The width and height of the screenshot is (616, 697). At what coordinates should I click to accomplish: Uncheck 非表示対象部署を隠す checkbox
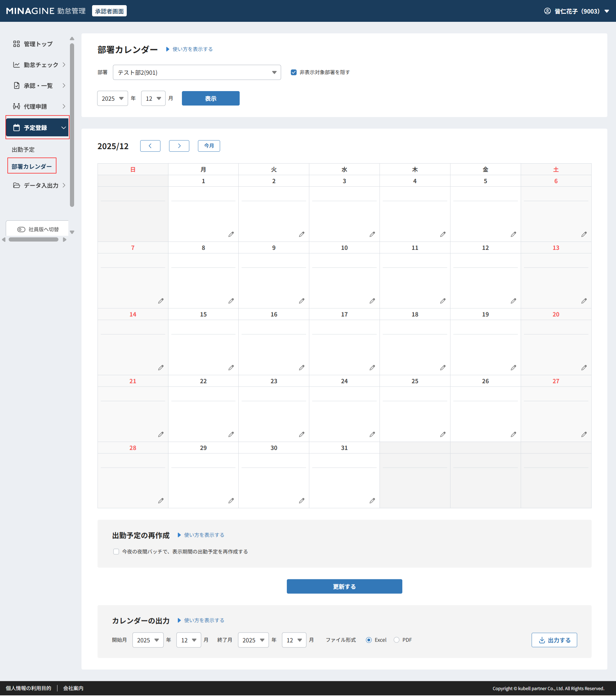point(293,72)
